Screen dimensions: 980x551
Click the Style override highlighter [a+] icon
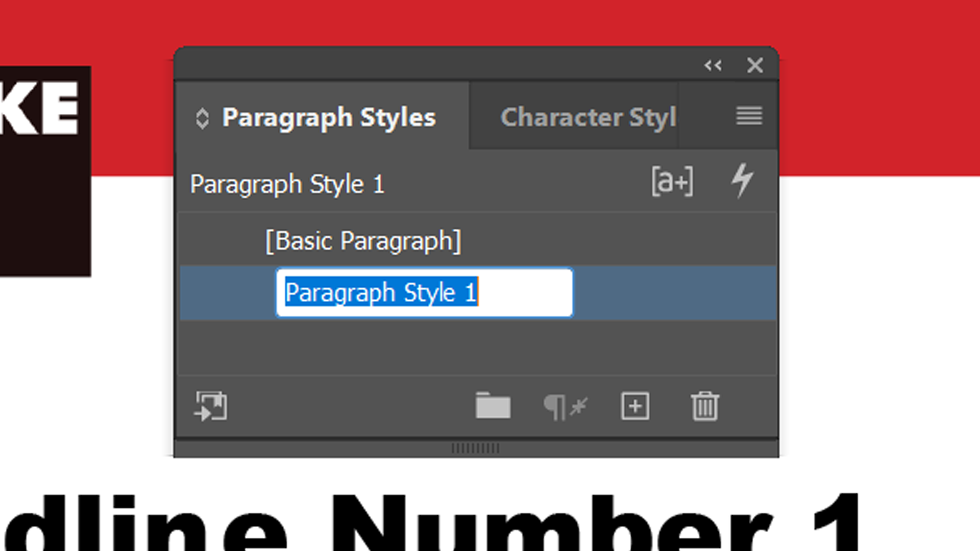point(672,181)
